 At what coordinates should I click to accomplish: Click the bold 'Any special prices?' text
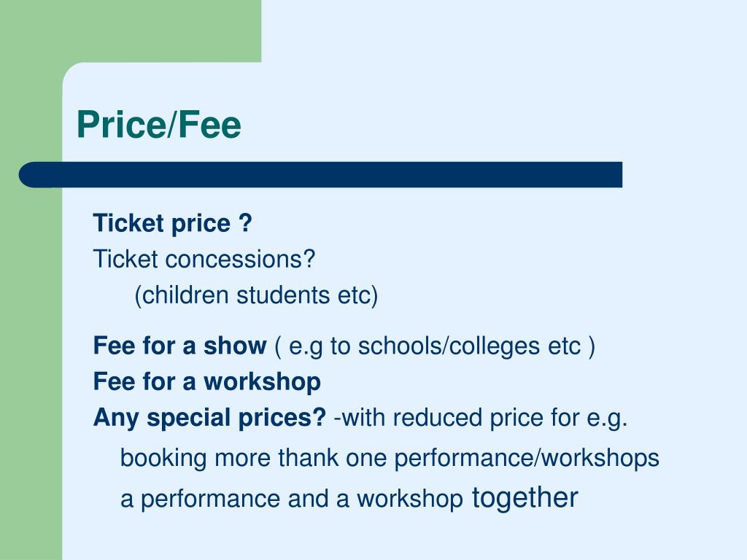(209, 418)
